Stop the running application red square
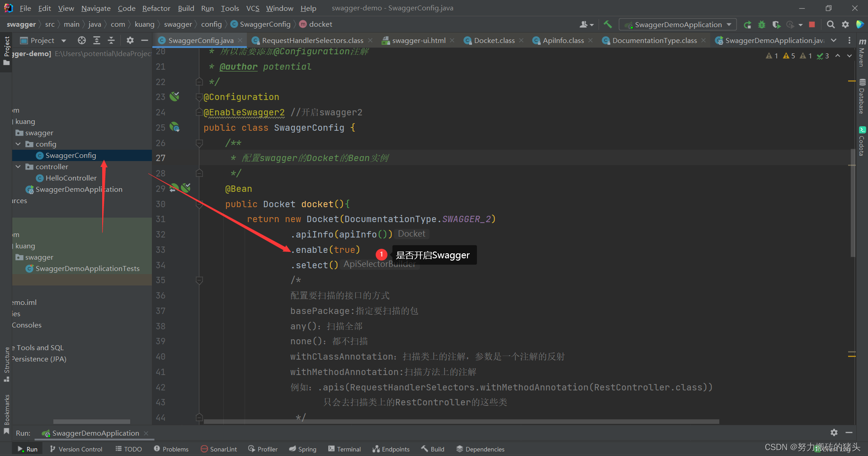Viewport: 868px width, 456px height. (812, 24)
